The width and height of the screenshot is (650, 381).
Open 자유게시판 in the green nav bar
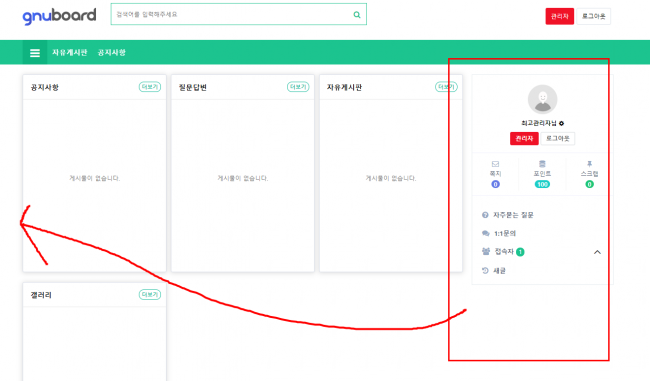pos(70,52)
